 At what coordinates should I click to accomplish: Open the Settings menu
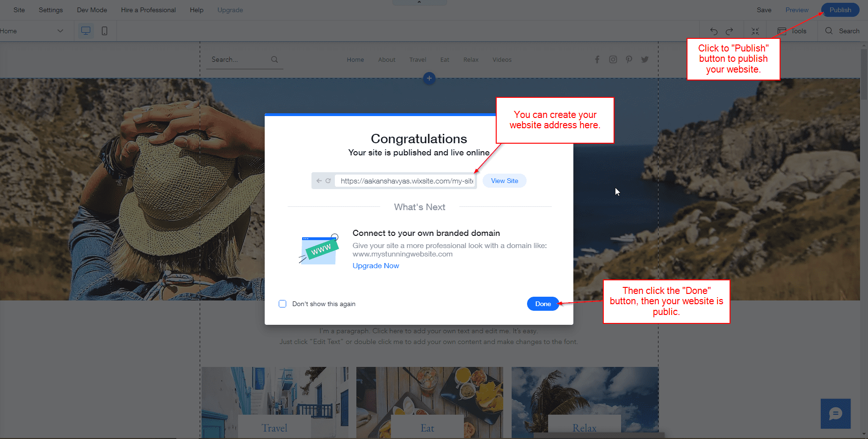51,10
